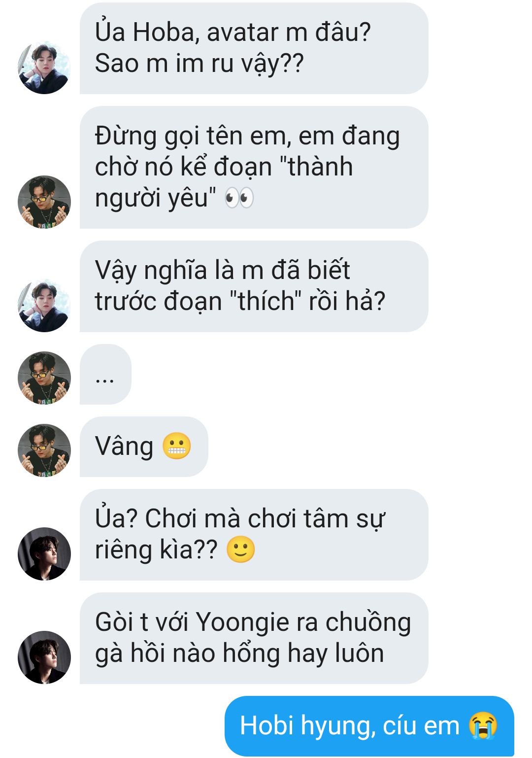Tap the smiley emoji after 'riêng kìa??'

240,550
